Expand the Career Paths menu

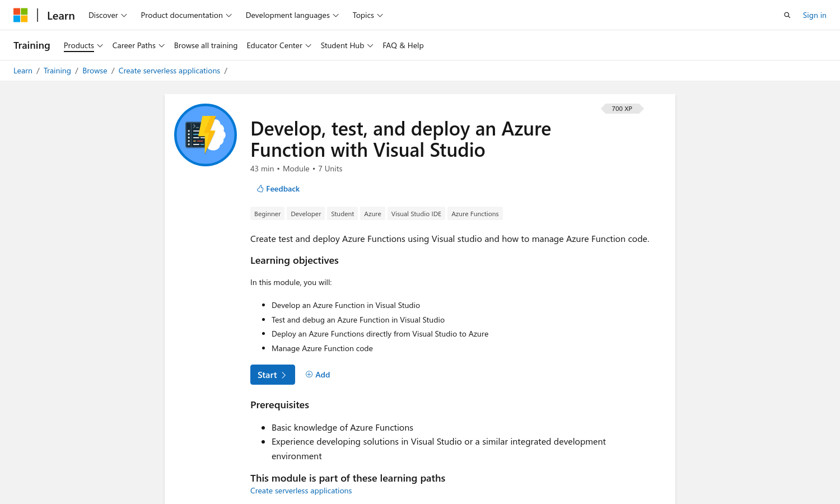(x=138, y=45)
